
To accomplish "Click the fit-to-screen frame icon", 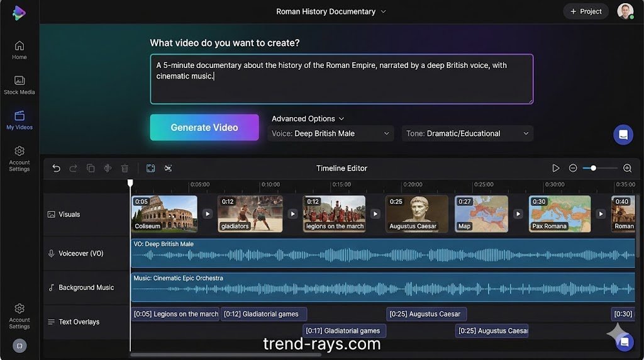I will [x=151, y=168].
